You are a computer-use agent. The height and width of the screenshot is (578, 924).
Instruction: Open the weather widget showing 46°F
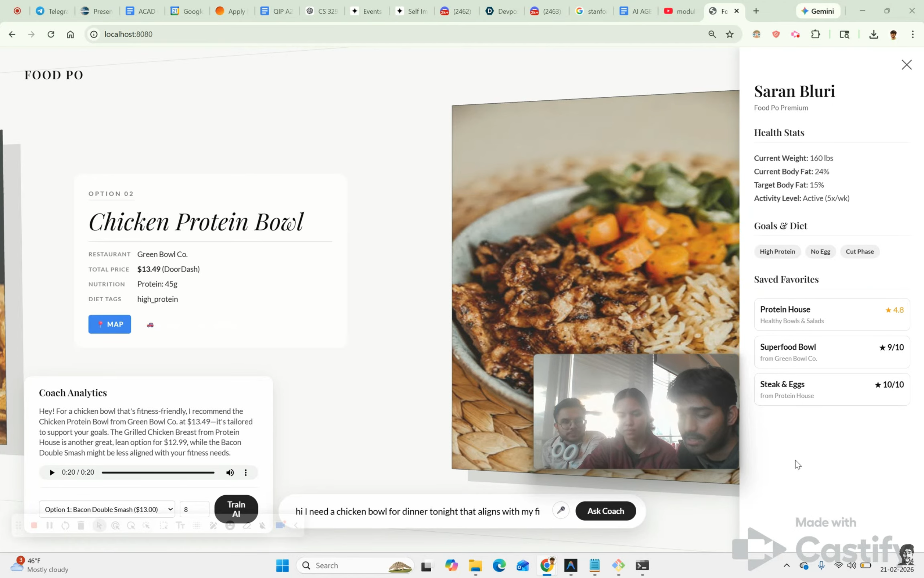(40, 565)
